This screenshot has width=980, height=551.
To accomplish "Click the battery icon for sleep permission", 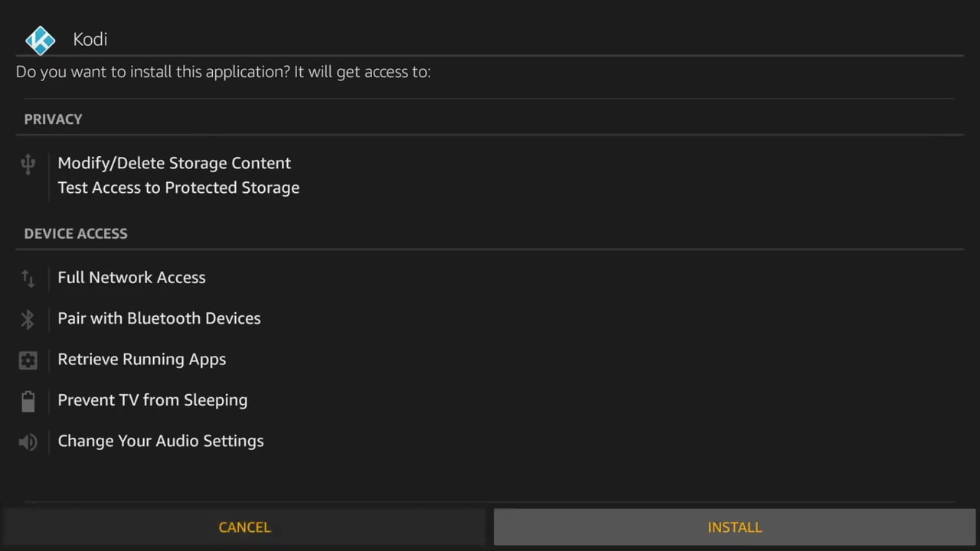I will pos(28,400).
